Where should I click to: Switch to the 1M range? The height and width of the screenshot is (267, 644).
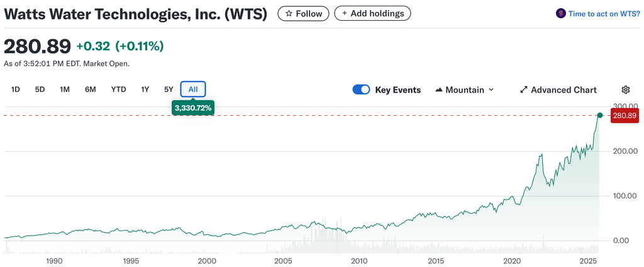click(x=64, y=89)
